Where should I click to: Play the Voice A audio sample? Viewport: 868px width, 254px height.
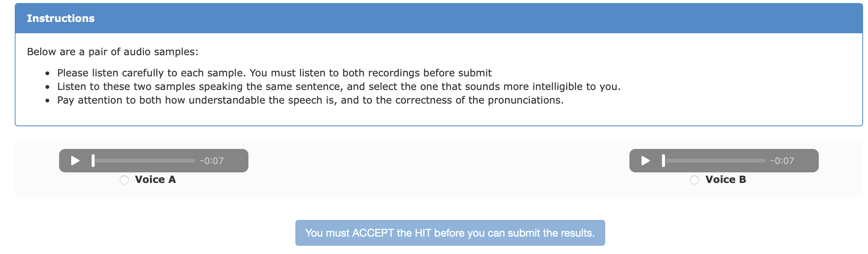[x=75, y=161]
